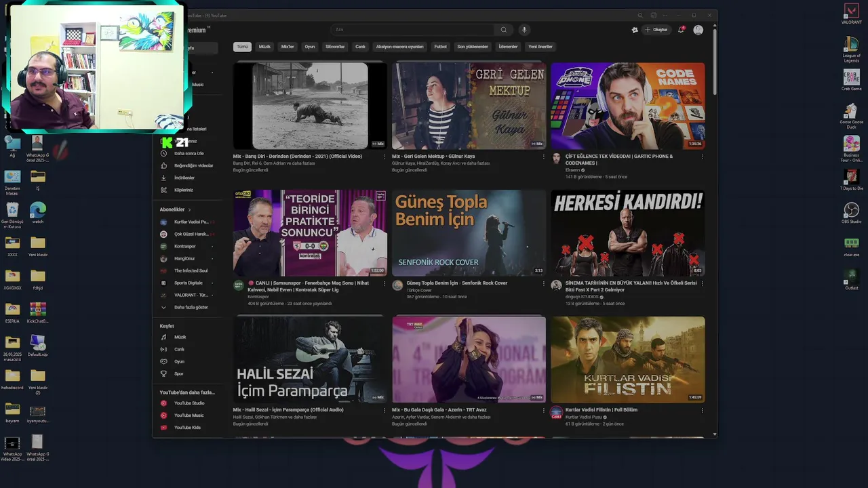This screenshot has width=868, height=488.
Task: Open OBS Studio desktop shortcut
Action: pos(851,213)
